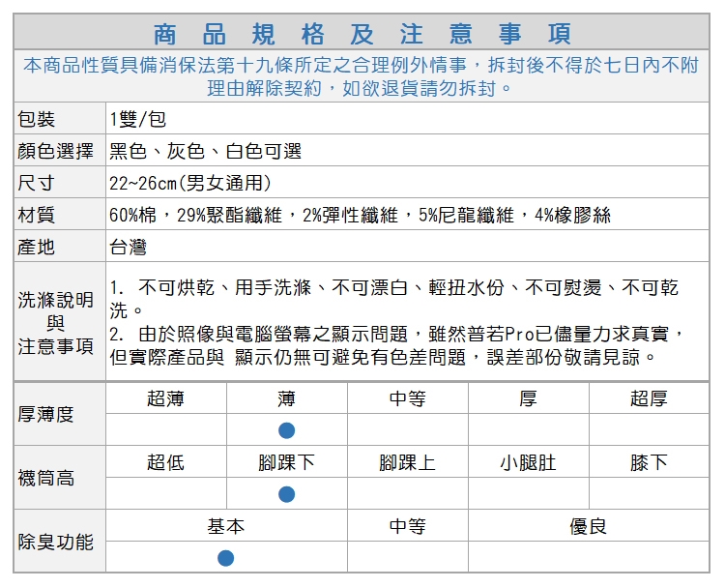Click the 22~26cm size value

[x=189, y=183]
